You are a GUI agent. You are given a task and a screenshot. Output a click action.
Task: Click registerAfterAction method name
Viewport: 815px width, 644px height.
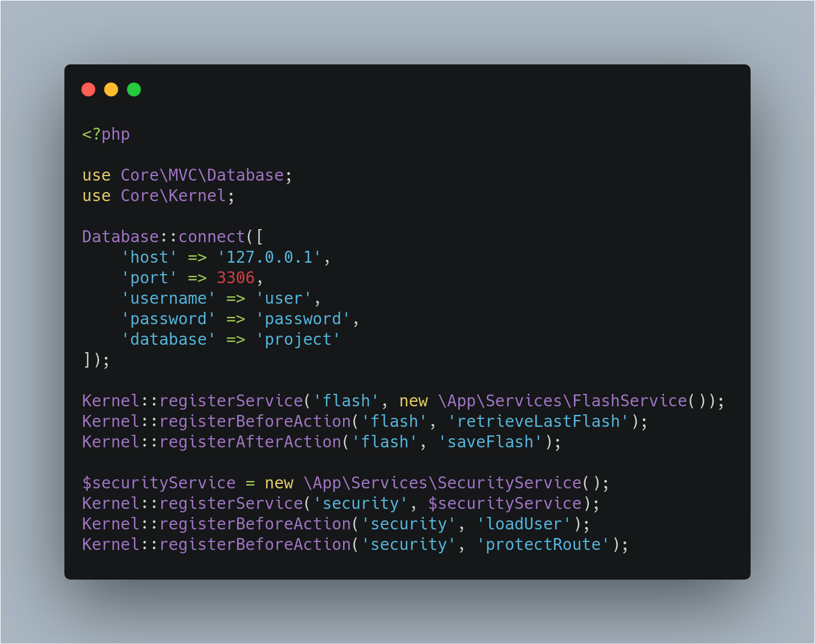click(x=250, y=442)
